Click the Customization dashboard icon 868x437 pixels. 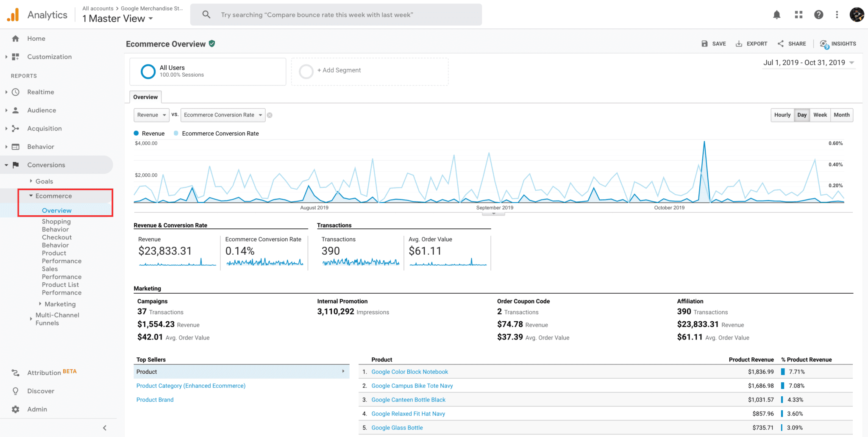16,57
